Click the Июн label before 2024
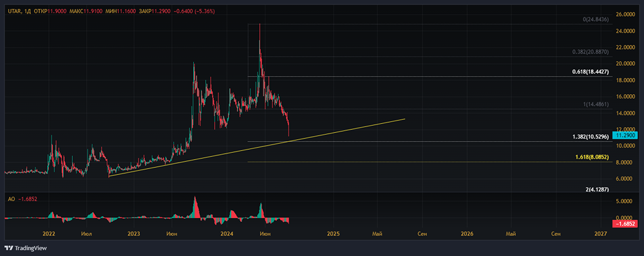Viewport: 644px width, 256px height. click(172, 234)
